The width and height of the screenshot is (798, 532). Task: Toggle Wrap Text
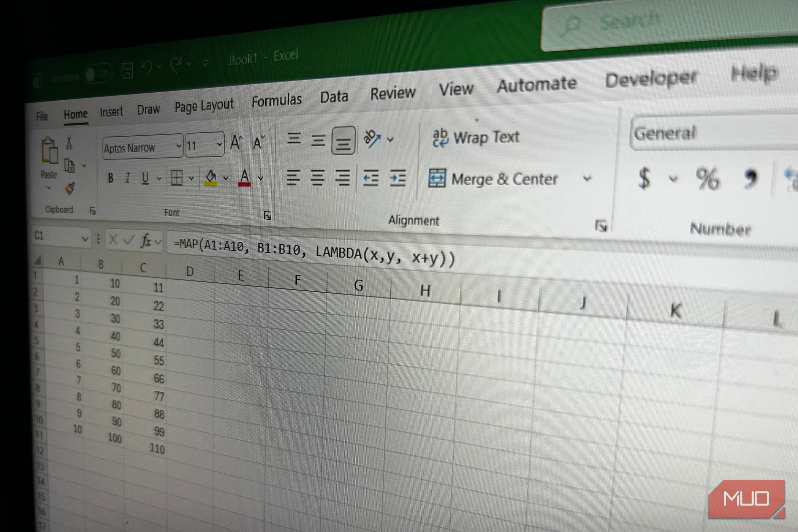pyautogui.click(x=476, y=137)
